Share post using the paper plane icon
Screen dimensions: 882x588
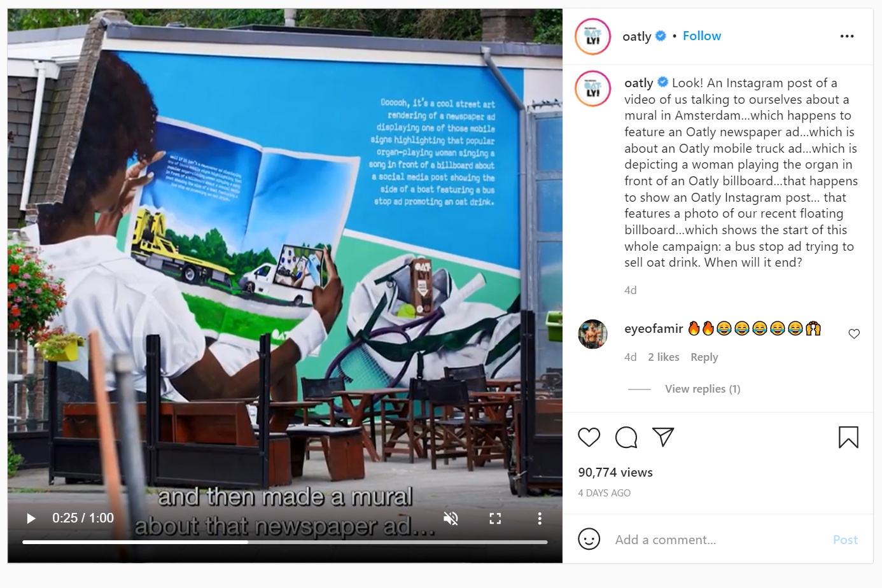click(663, 437)
